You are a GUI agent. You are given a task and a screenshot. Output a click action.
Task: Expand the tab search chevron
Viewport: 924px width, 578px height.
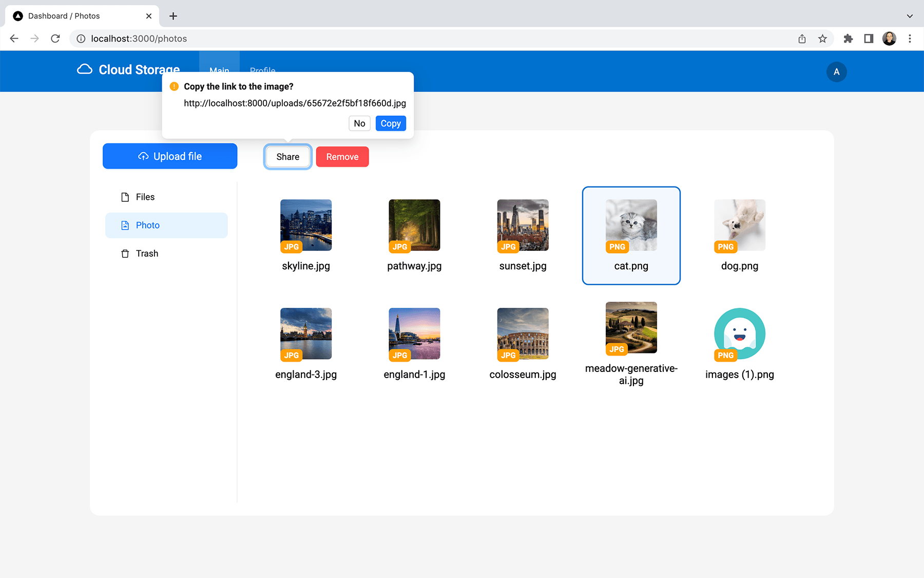910,16
